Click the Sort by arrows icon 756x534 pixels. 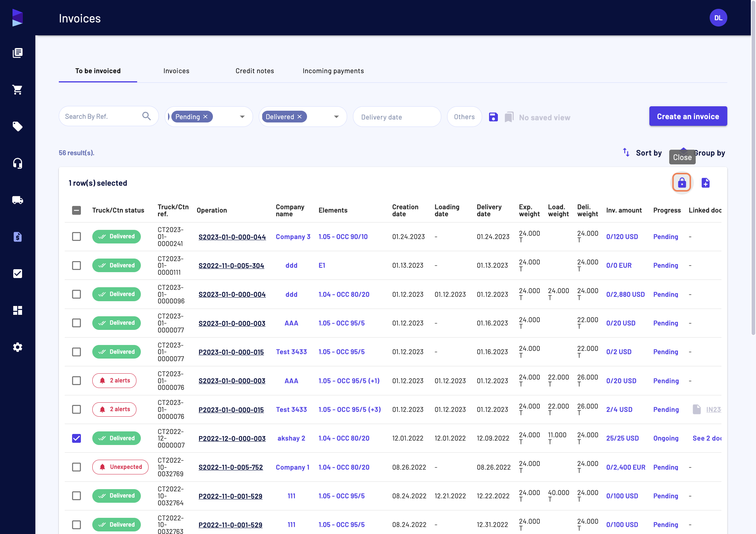[x=626, y=152]
